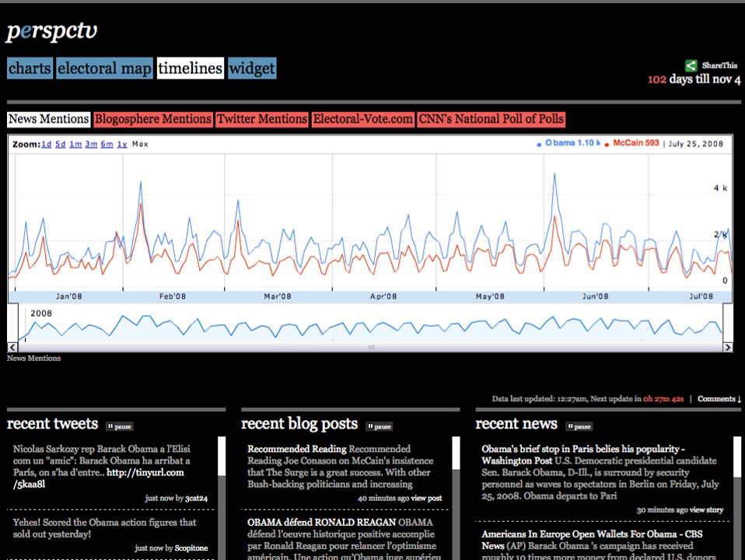Switch to Electoral-Vote.com tab
The width and height of the screenshot is (745, 560).
coord(363,119)
